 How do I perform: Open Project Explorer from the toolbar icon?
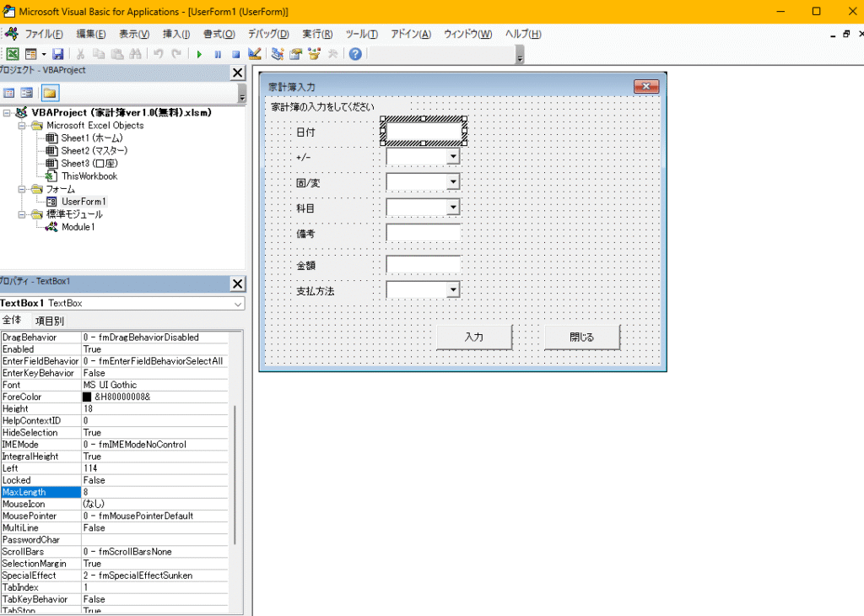(x=278, y=54)
